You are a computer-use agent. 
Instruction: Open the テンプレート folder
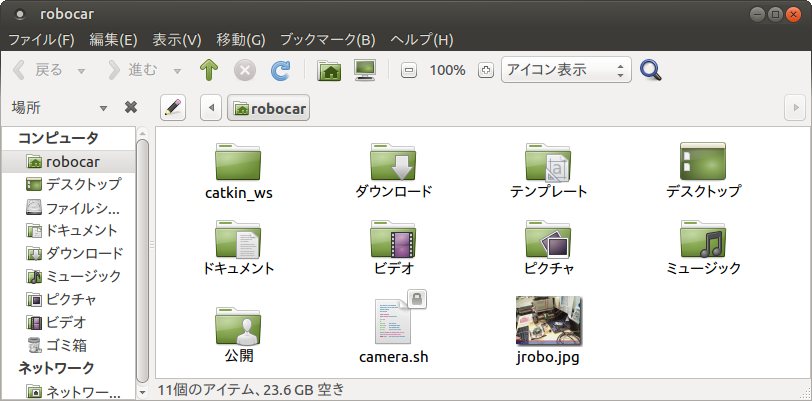tap(548, 170)
